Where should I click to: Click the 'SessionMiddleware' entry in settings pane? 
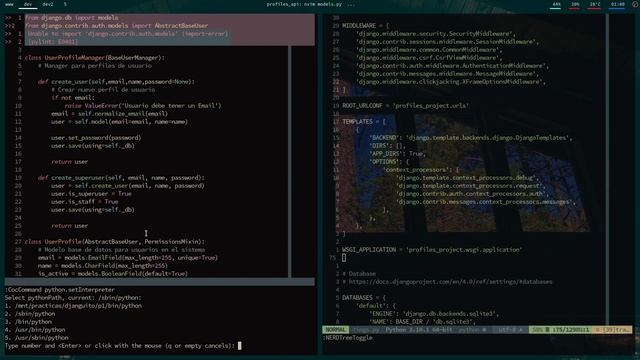tap(447, 42)
